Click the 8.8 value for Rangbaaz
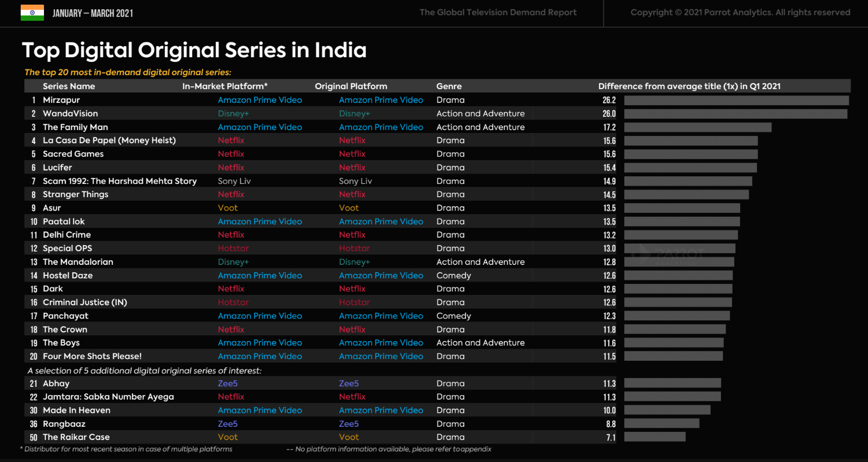 (x=610, y=424)
